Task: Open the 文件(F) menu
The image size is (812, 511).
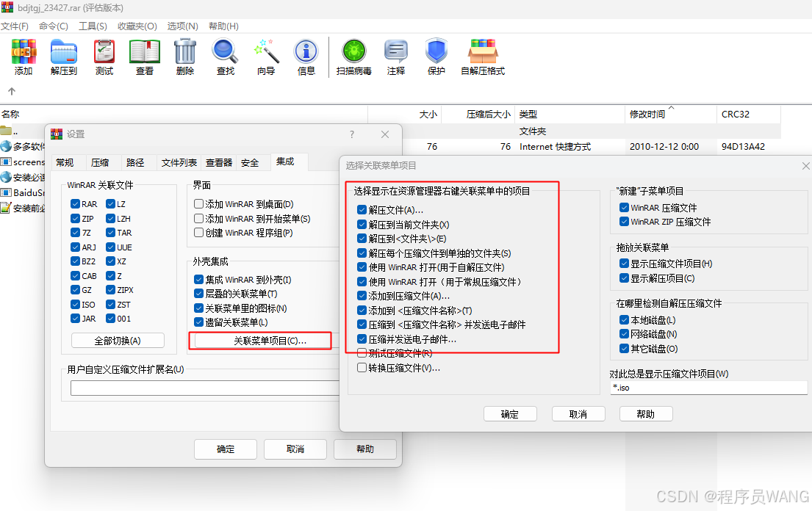Action: point(15,26)
